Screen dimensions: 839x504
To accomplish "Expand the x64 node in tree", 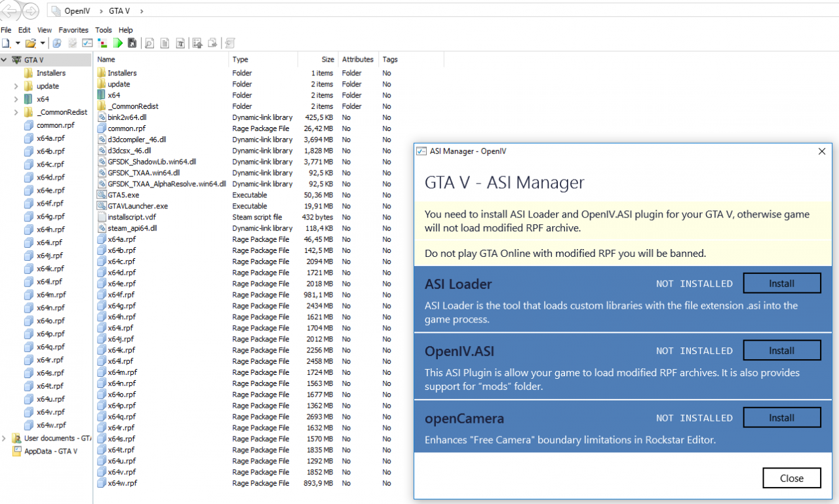I will [16, 99].
